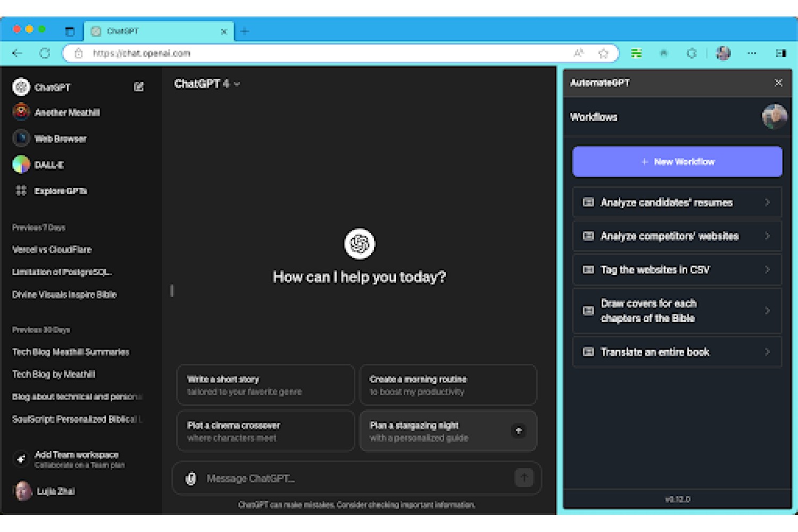Open Lujia Zhai account menu

[45, 491]
